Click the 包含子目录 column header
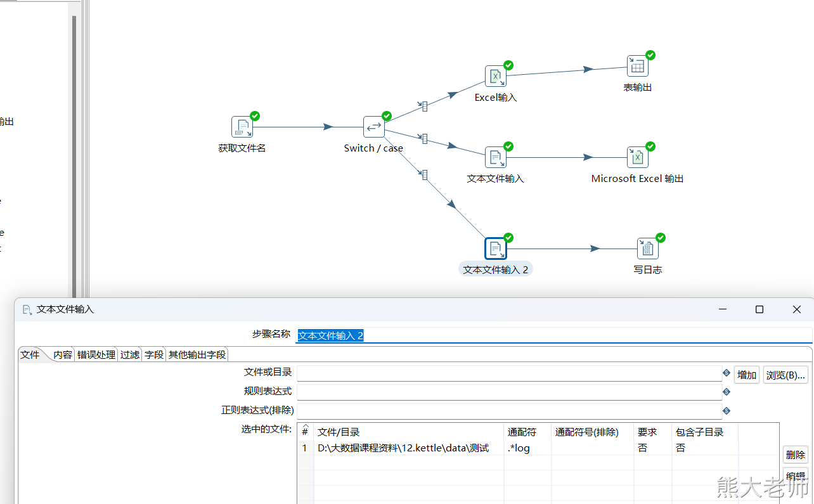This screenshot has width=814, height=504. pos(705,432)
